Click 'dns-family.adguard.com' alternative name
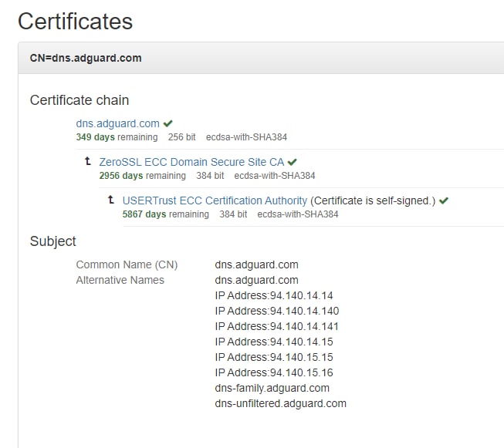This screenshot has height=448, width=504. click(x=272, y=389)
